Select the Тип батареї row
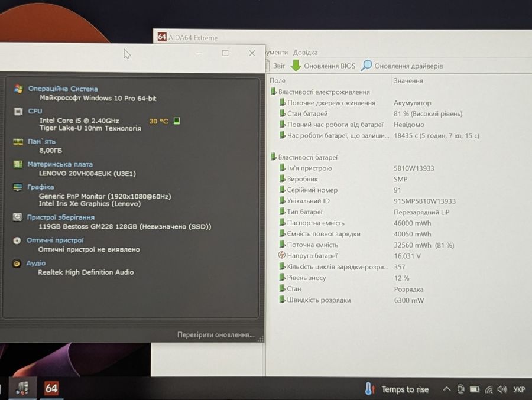This screenshot has height=400, width=532. (364, 212)
